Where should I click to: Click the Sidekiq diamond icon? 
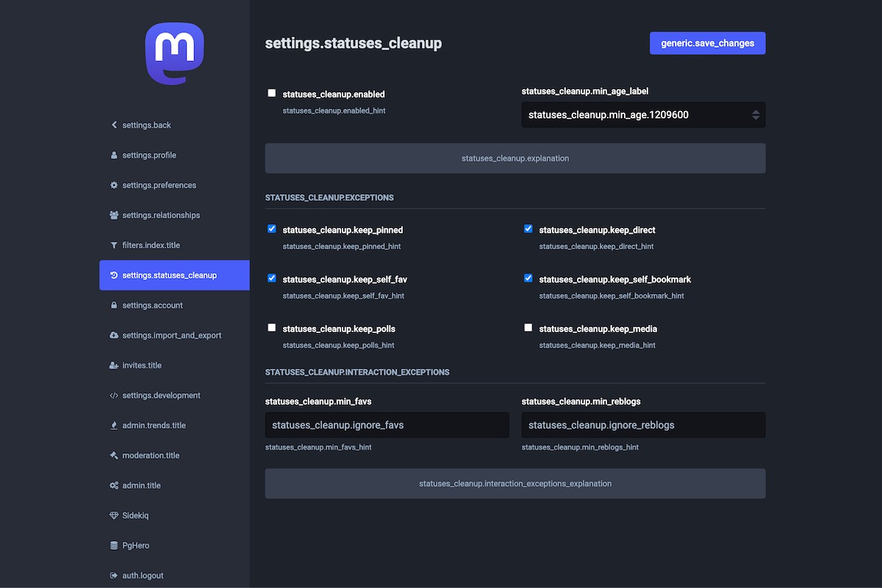114,516
